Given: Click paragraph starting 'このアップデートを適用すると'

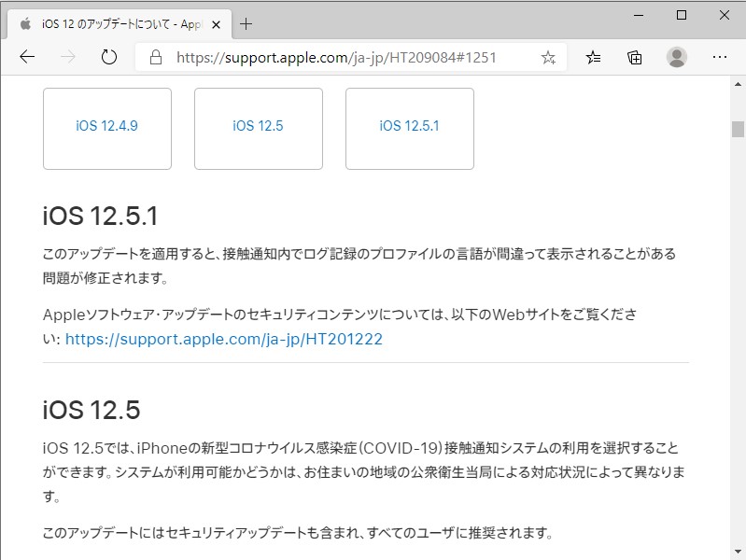Looking at the screenshot, I should 359,265.
